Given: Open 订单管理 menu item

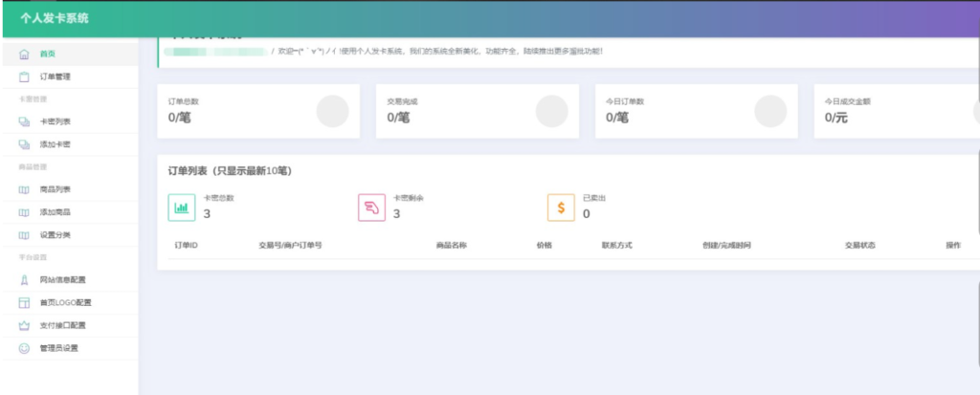Looking at the screenshot, I should 69,77.
